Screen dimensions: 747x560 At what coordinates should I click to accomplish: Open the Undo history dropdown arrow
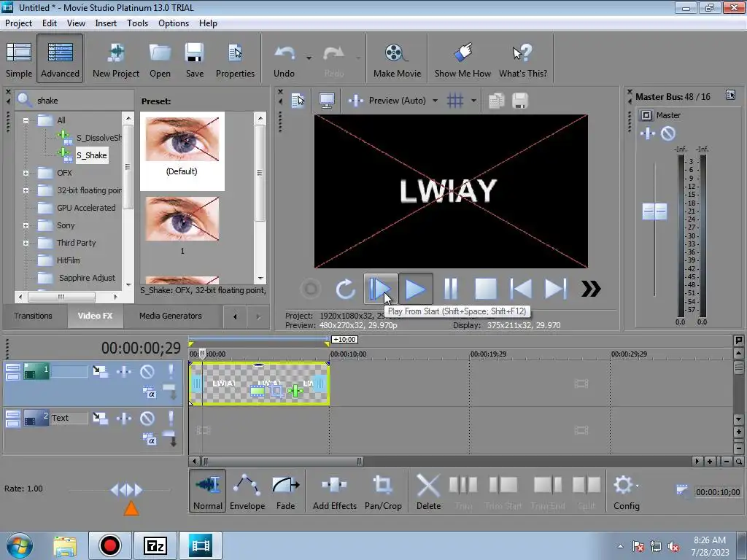click(x=309, y=58)
